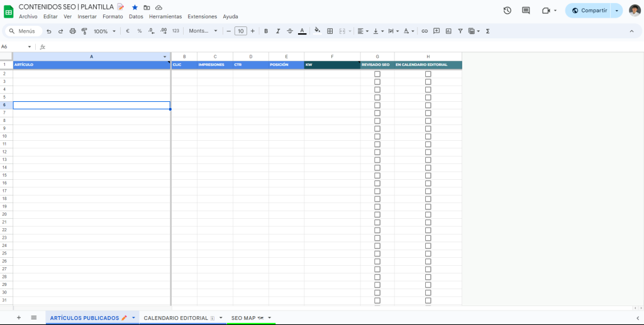Open version history clock icon
Screen dimensions: 644x325
tap(508, 11)
